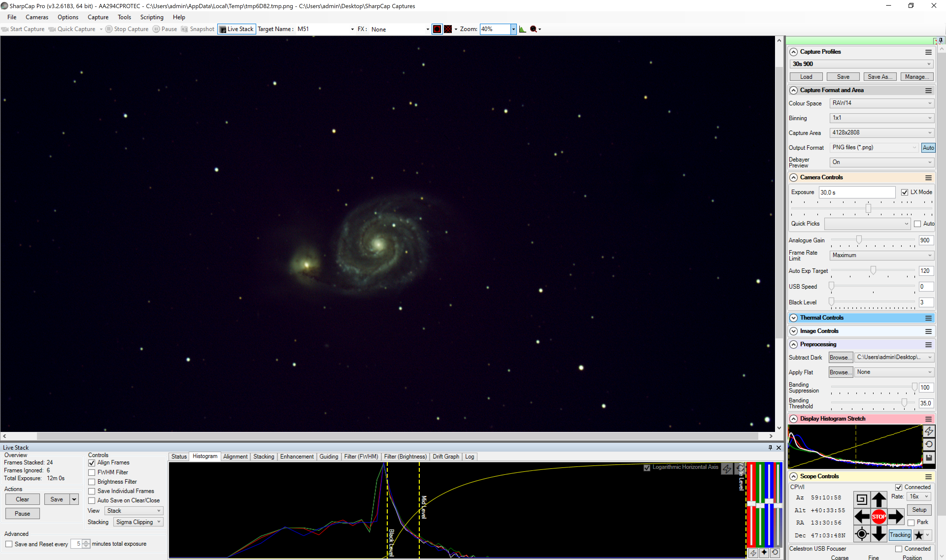Click Display Histogram Stretch auto lightning icon
The image size is (946, 560).
pyautogui.click(x=929, y=431)
